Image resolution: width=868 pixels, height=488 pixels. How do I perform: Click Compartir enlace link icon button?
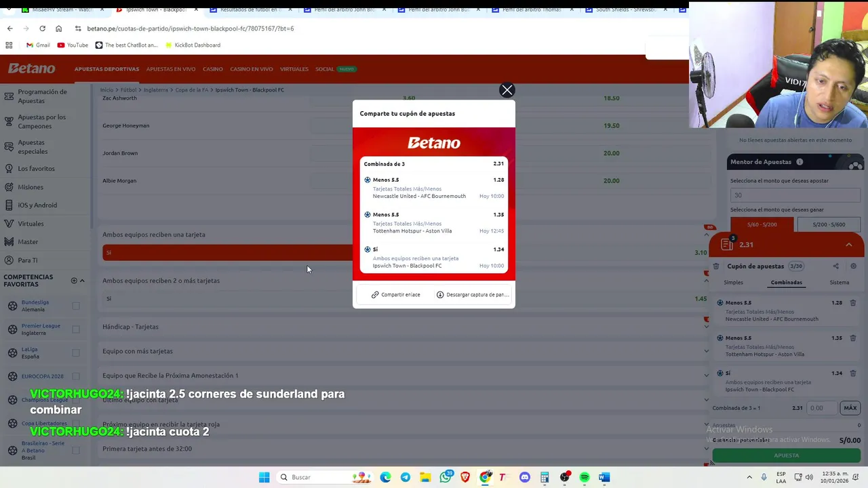point(396,295)
